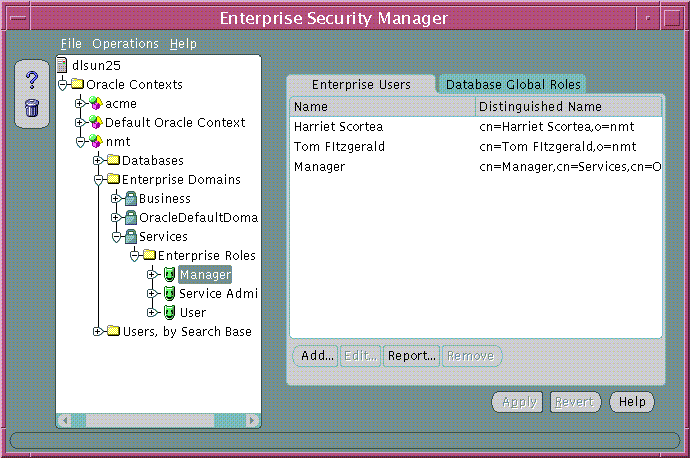Collapse the Oracle Contexts tree node
This screenshot has width=690, height=458.
63,85
